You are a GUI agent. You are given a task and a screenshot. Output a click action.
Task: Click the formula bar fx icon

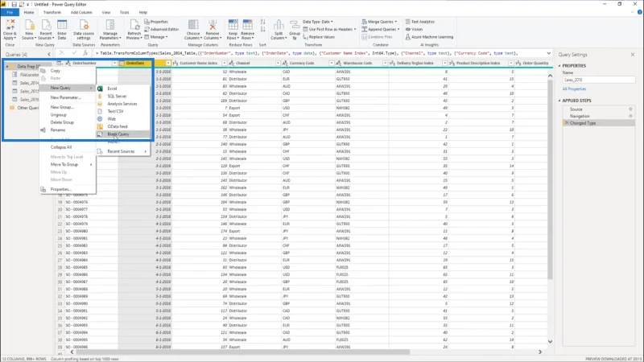pyautogui.click(x=85, y=53)
